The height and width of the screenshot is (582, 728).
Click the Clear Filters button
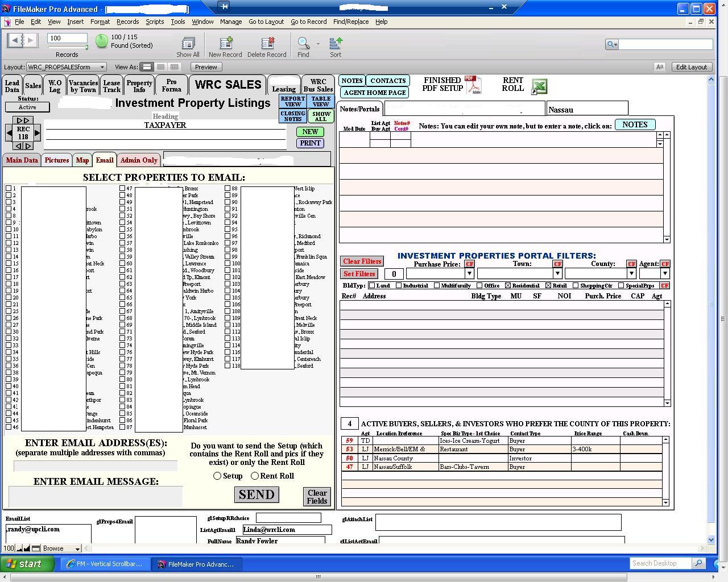(362, 261)
